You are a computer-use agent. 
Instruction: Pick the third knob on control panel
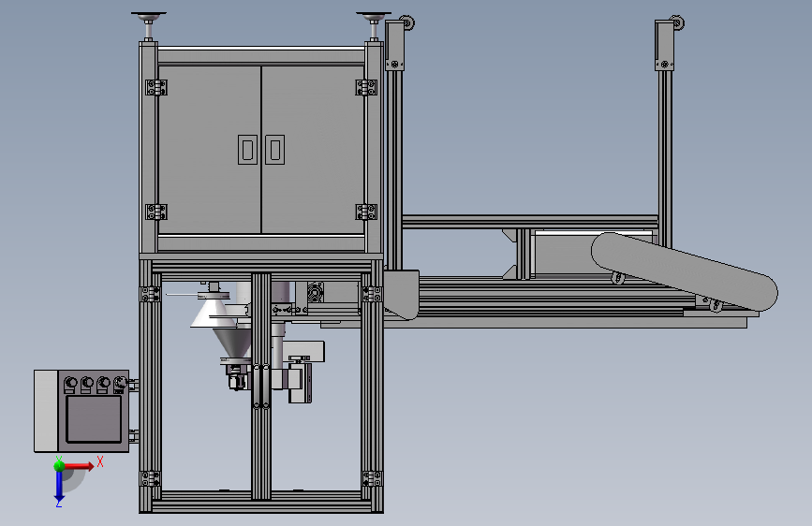click(x=104, y=385)
